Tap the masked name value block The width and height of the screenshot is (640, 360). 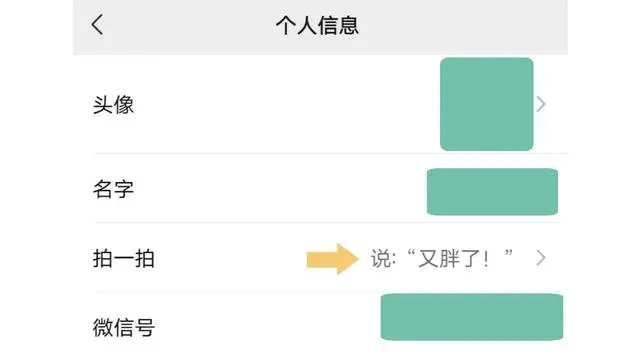[492, 191]
